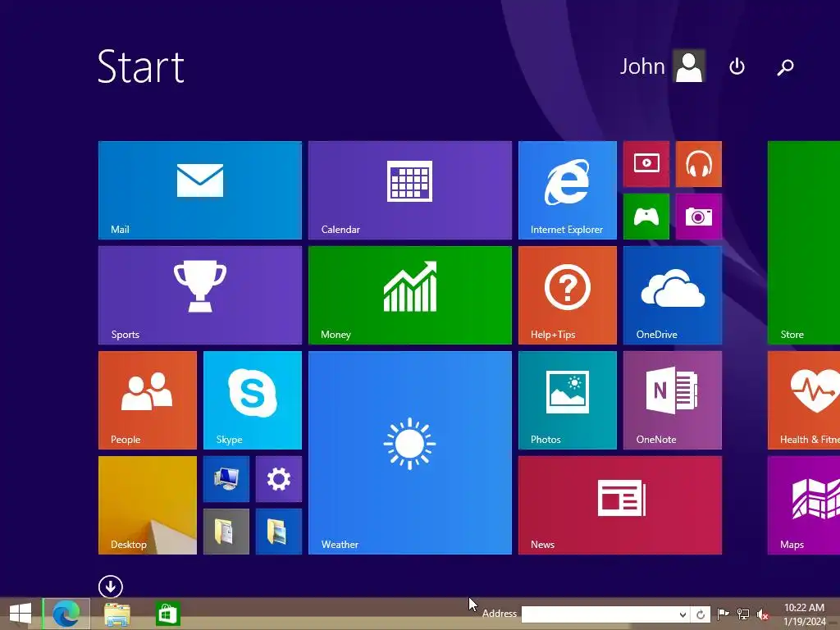This screenshot has width=840, height=630.
Task: Expand the Address bar dropdown arrow
Action: click(682, 614)
